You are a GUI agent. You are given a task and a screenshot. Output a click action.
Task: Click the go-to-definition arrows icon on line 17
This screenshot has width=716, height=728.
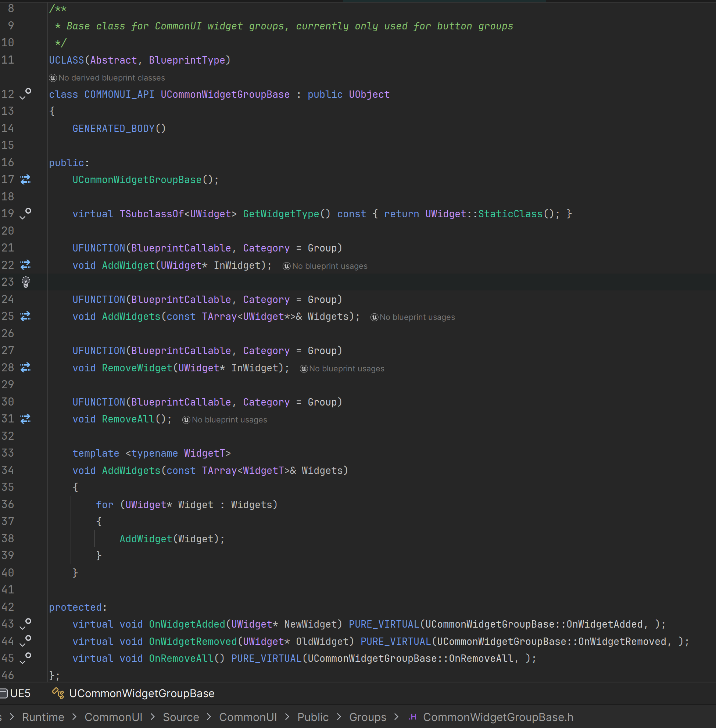click(26, 179)
